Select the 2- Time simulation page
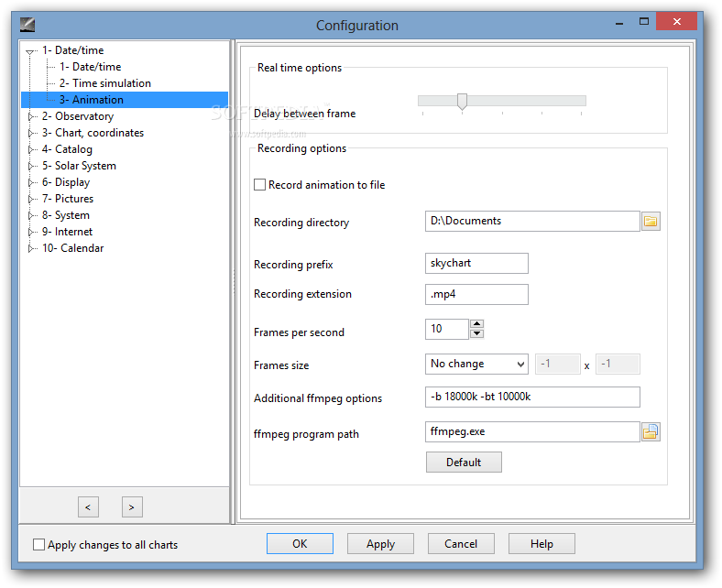 [x=105, y=83]
